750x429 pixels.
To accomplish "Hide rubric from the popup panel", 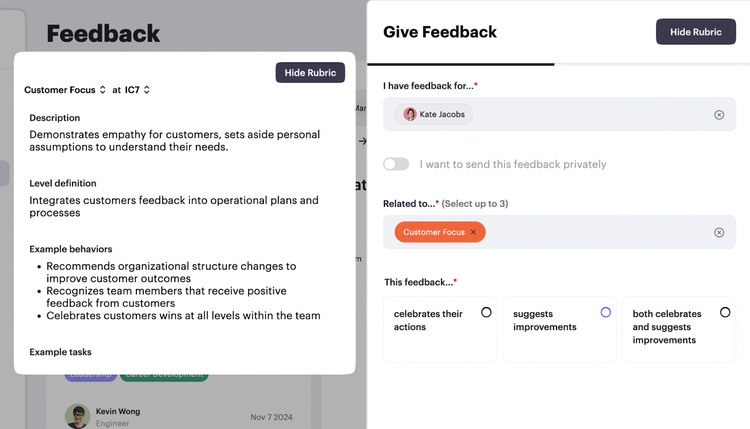I will point(310,73).
